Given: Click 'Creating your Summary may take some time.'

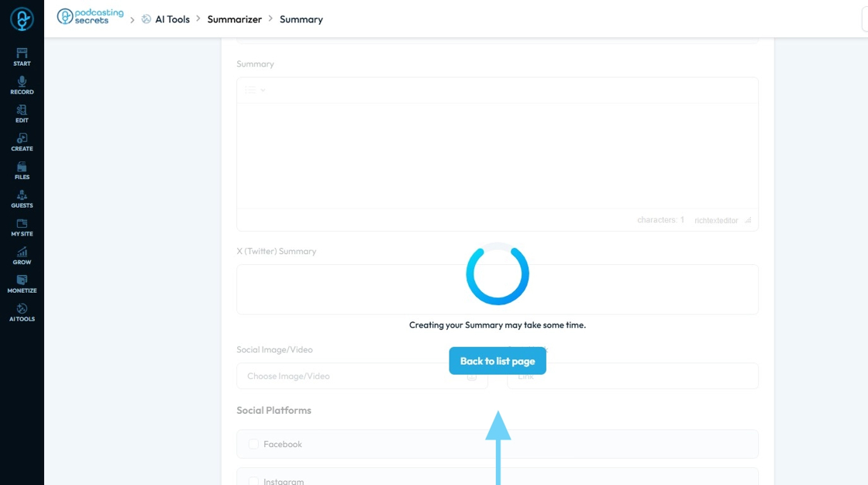Looking at the screenshot, I should point(498,325).
